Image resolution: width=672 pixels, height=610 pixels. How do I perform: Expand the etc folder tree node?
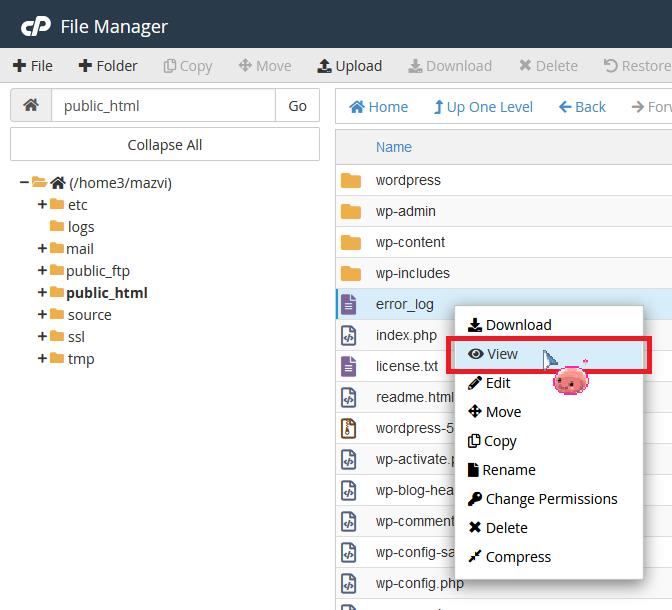[x=42, y=204]
